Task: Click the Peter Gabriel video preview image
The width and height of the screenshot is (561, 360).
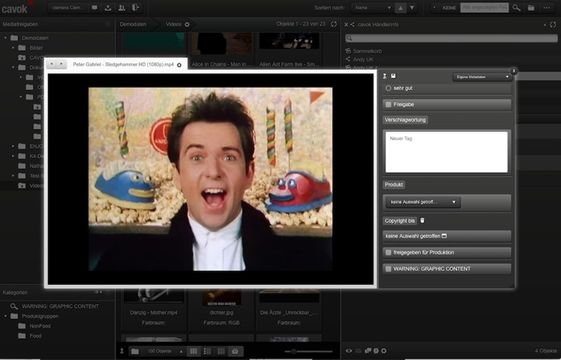Action: [x=210, y=179]
